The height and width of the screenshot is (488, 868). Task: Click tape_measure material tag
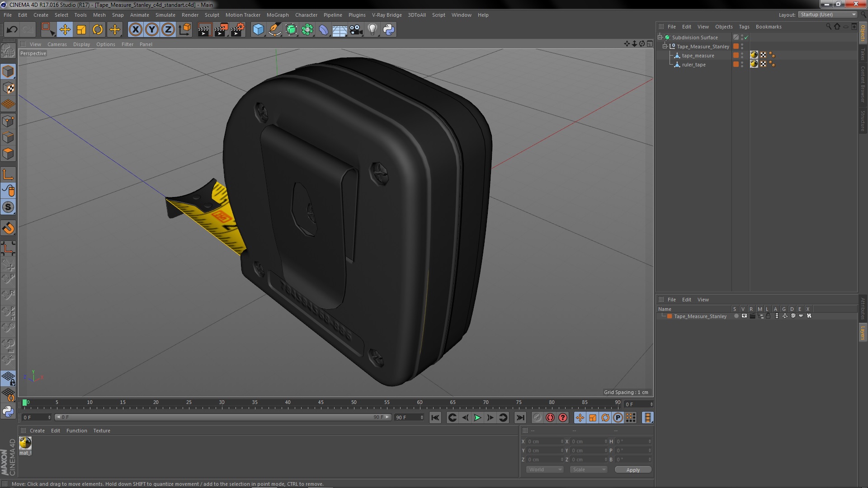pyautogui.click(x=754, y=55)
